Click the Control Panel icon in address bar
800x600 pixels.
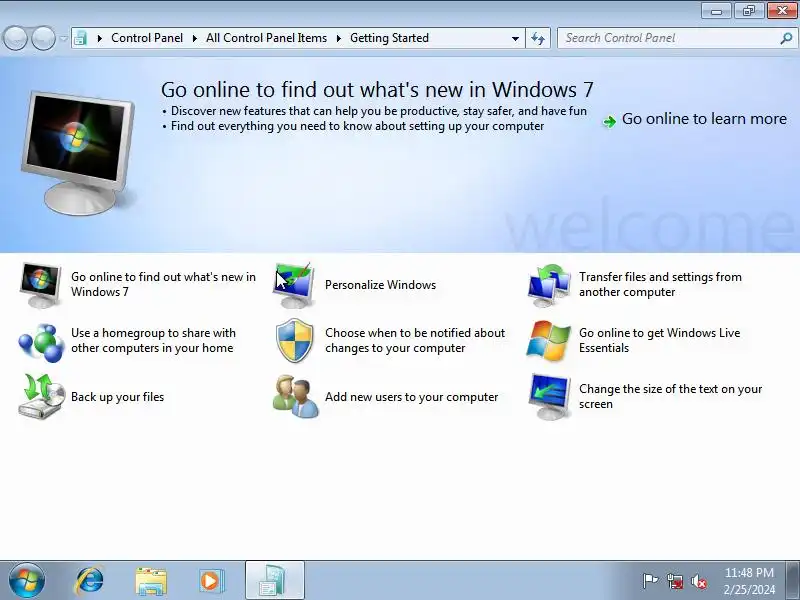[x=80, y=38]
